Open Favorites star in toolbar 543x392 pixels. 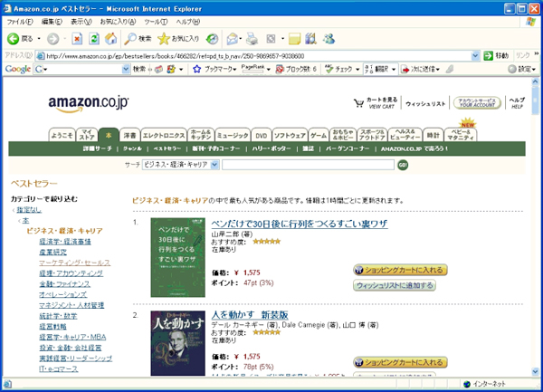(x=164, y=39)
